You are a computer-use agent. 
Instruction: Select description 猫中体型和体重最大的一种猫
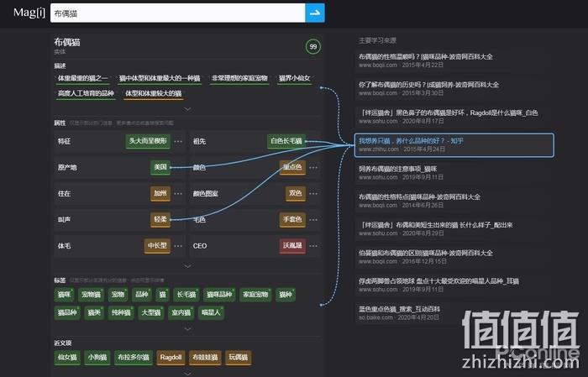point(160,78)
